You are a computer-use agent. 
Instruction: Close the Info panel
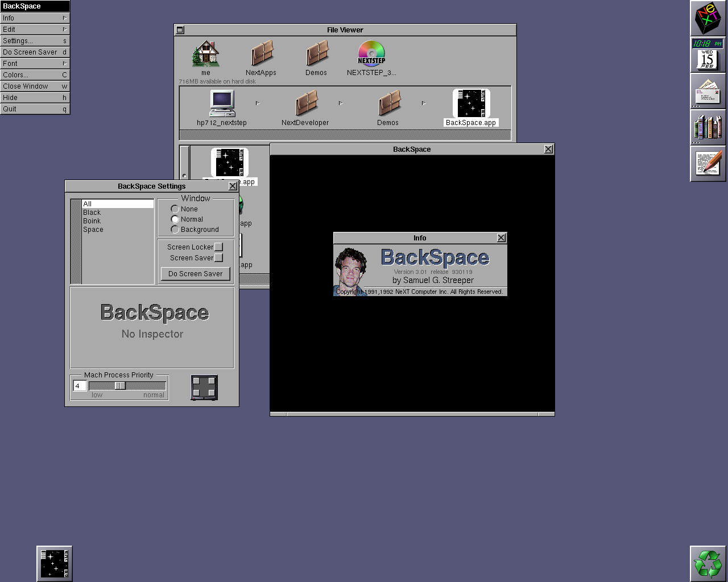click(501, 238)
